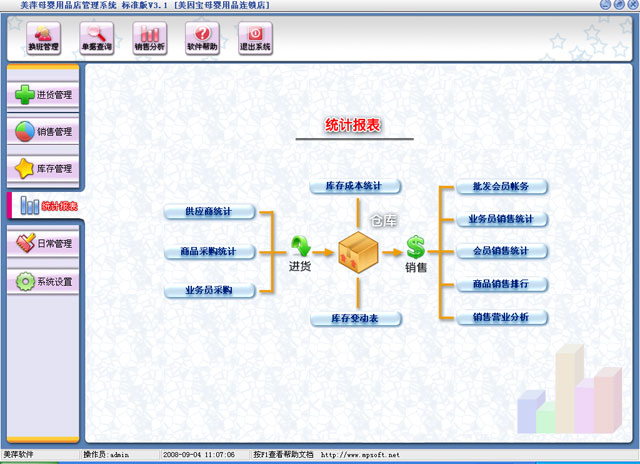Click the window title text
Viewport: 640px width, 464px height.
pyautogui.click(x=145, y=5)
